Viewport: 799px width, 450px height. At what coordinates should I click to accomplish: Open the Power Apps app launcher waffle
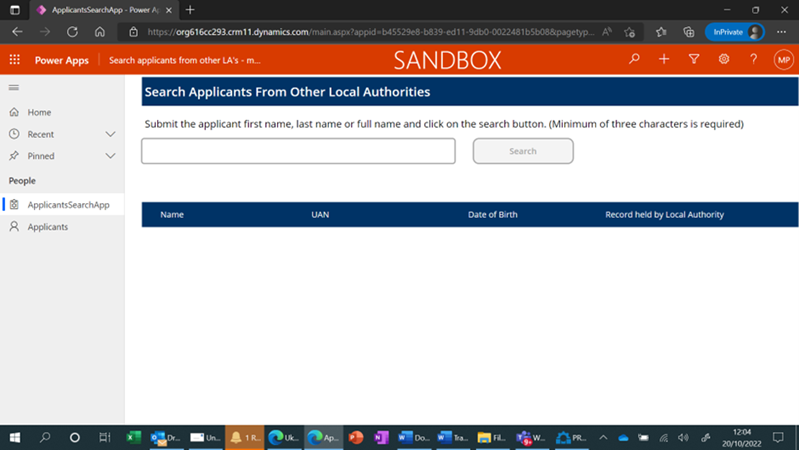click(x=14, y=60)
